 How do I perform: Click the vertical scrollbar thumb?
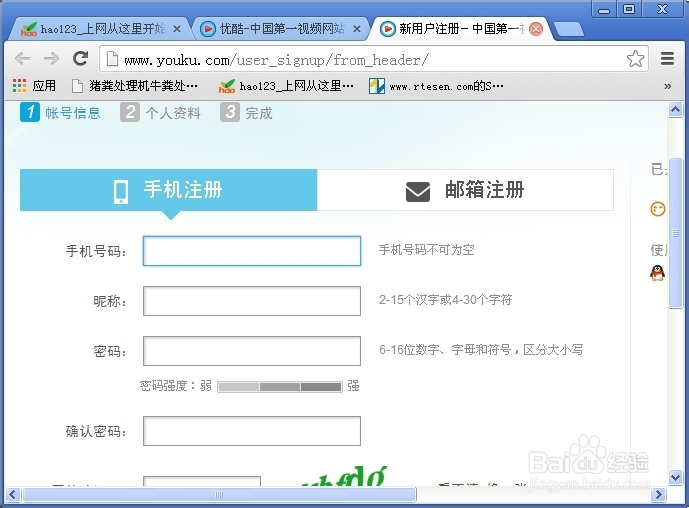pyautogui.click(x=675, y=233)
